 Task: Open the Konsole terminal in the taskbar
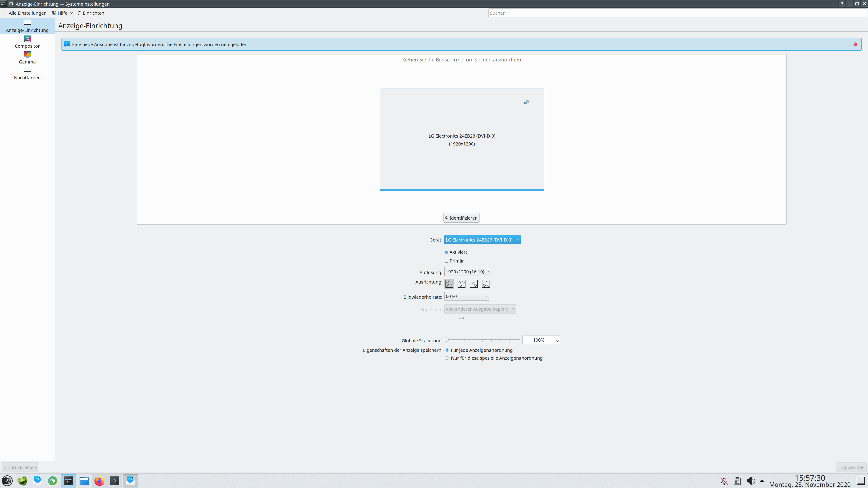click(x=115, y=481)
